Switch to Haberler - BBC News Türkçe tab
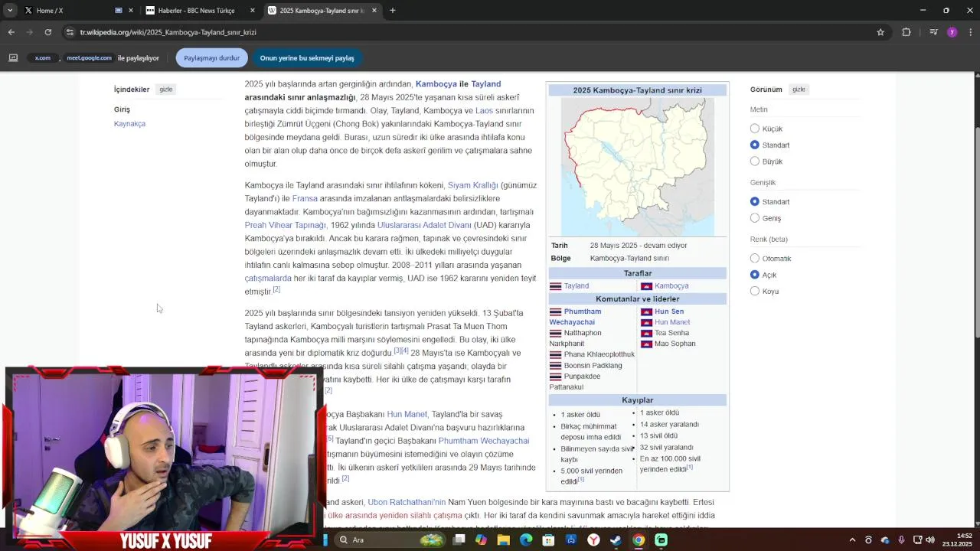The height and width of the screenshot is (551, 980). pyautogui.click(x=195, y=11)
